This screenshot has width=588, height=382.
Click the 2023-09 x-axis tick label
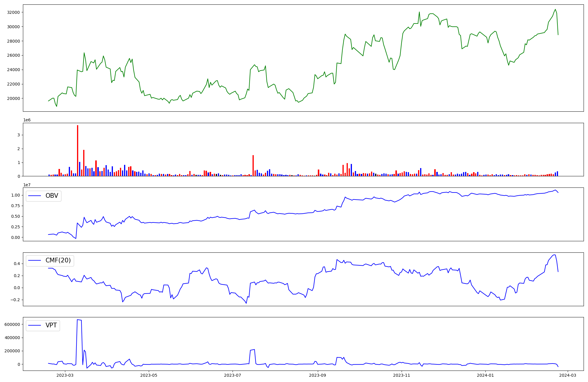(318, 375)
